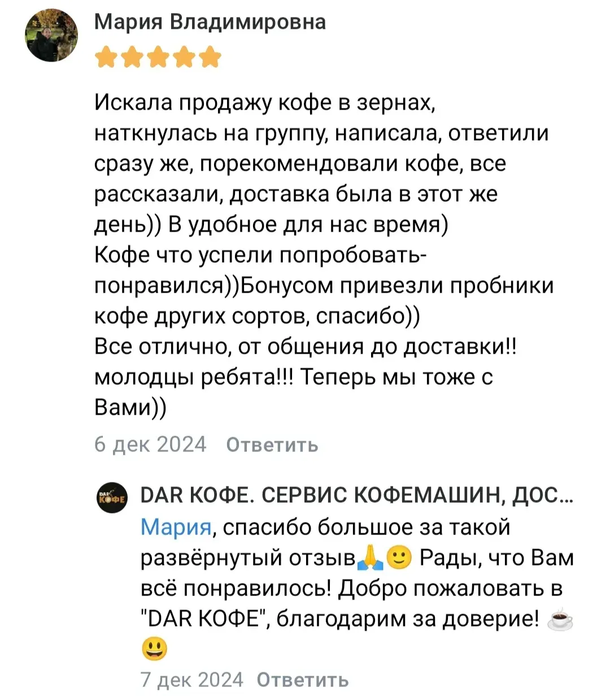Click the reply date 7 дек 2024
The image size is (610, 700).
point(191,680)
